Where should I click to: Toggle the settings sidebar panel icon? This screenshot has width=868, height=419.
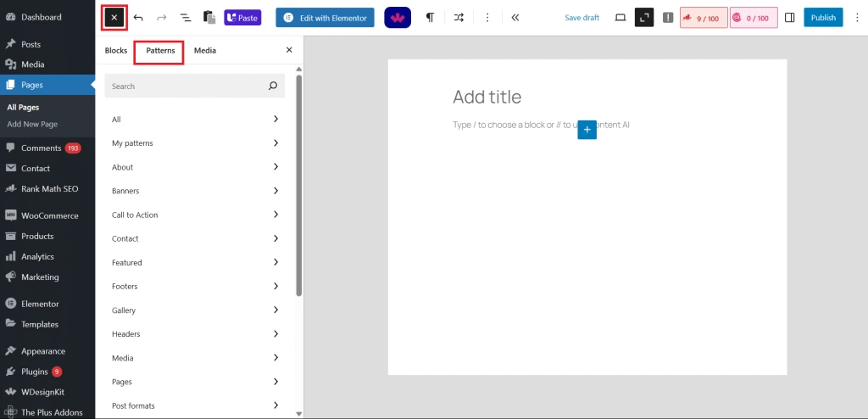point(790,17)
